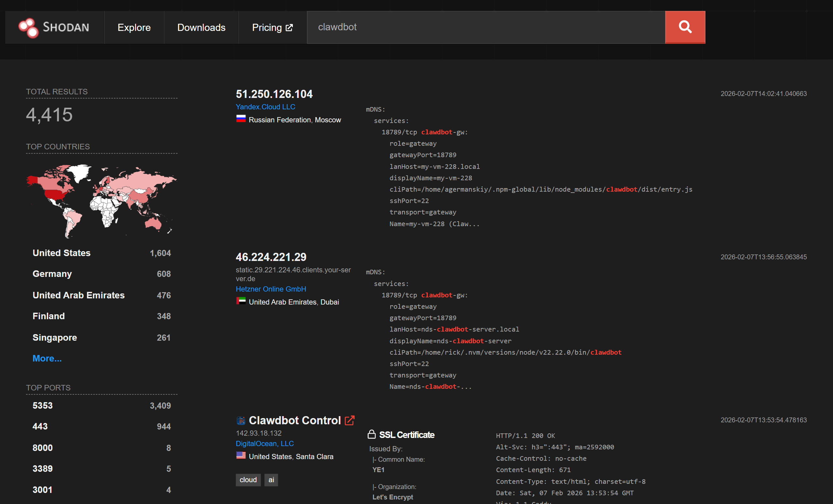833x504 pixels.
Task: Click the Russian Federation flag icon
Action: point(241,119)
